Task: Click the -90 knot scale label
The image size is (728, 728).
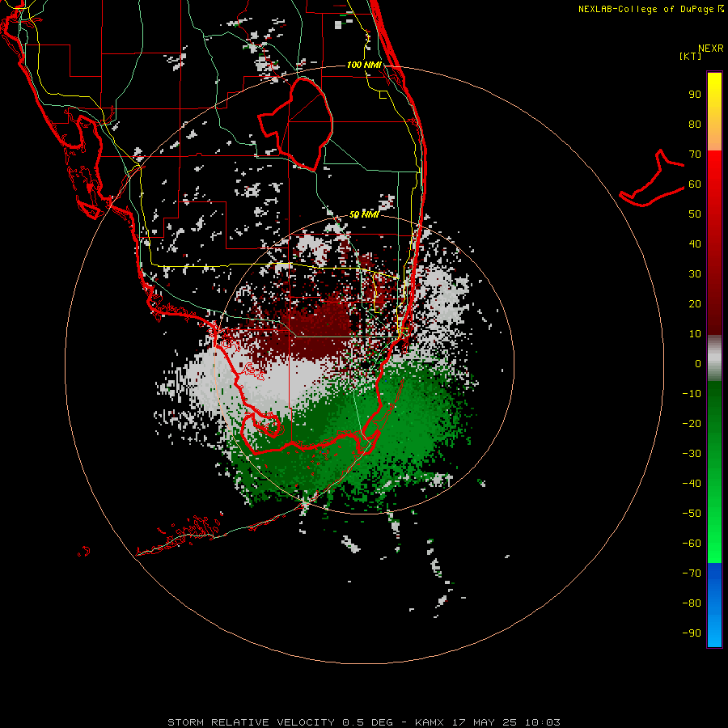Action: [692, 633]
